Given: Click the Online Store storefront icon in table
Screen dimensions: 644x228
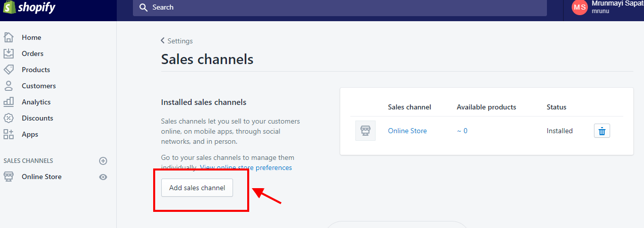Looking at the screenshot, I should pyautogui.click(x=365, y=131).
